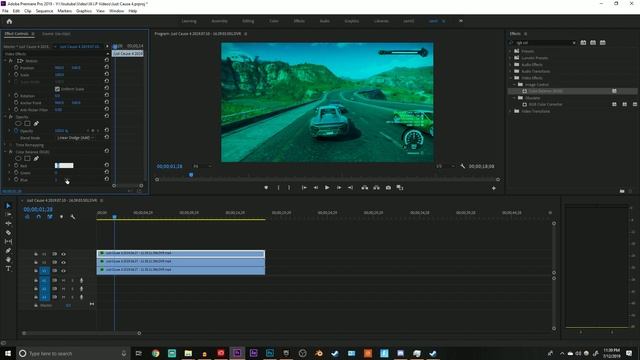The height and width of the screenshot is (360, 640).
Task: Filter effects by 32-bit Color badge
Action: tap(593, 42)
